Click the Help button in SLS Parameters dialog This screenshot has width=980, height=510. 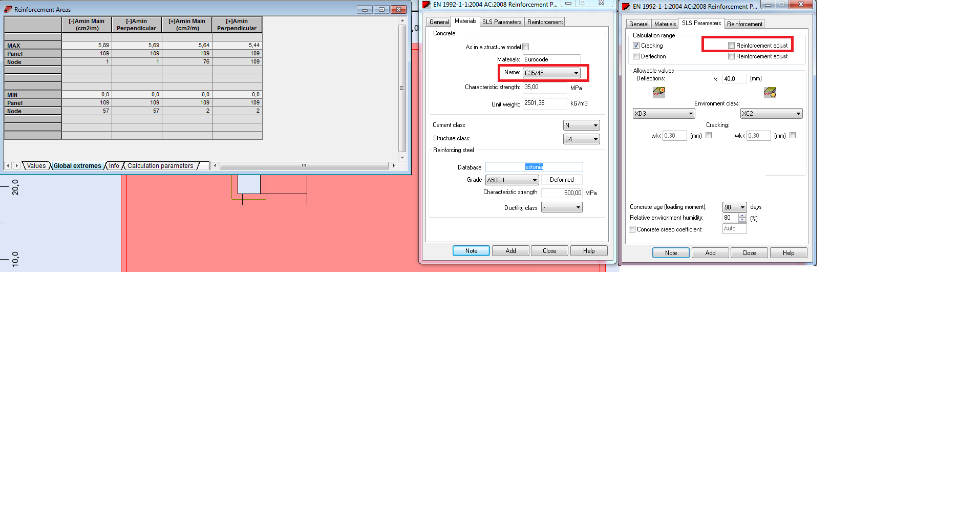(789, 253)
